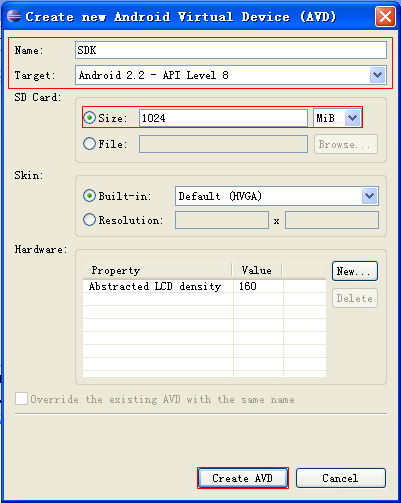This screenshot has width=401, height=503.
Task: Click the Create AVD button
Action: tap(243, 478)
